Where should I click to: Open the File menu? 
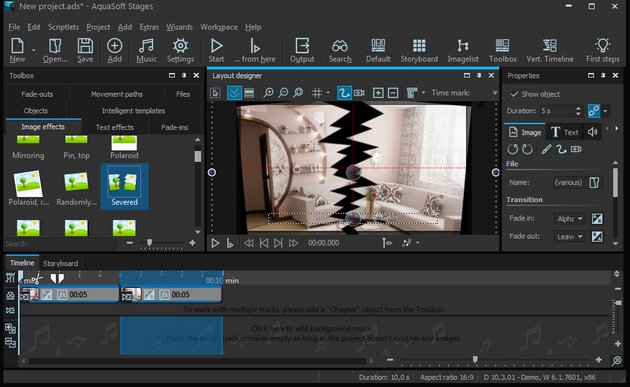click(x=14, y=27)
